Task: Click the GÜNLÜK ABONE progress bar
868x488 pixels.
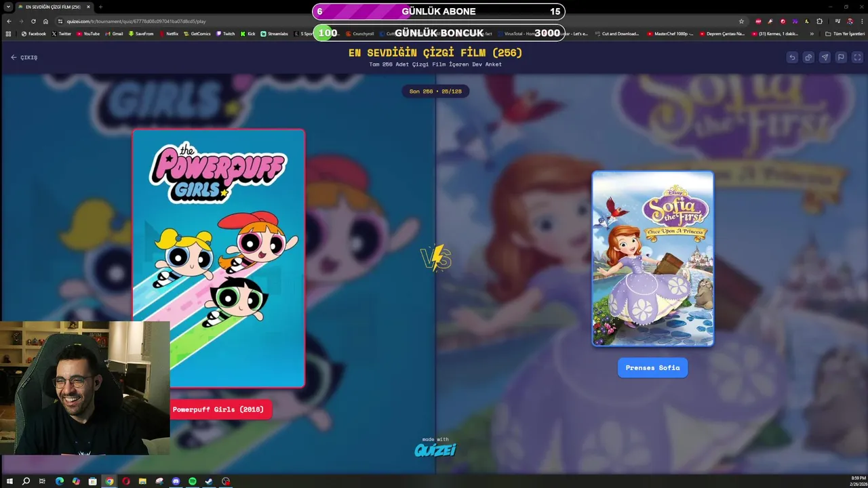Action: 438,12
